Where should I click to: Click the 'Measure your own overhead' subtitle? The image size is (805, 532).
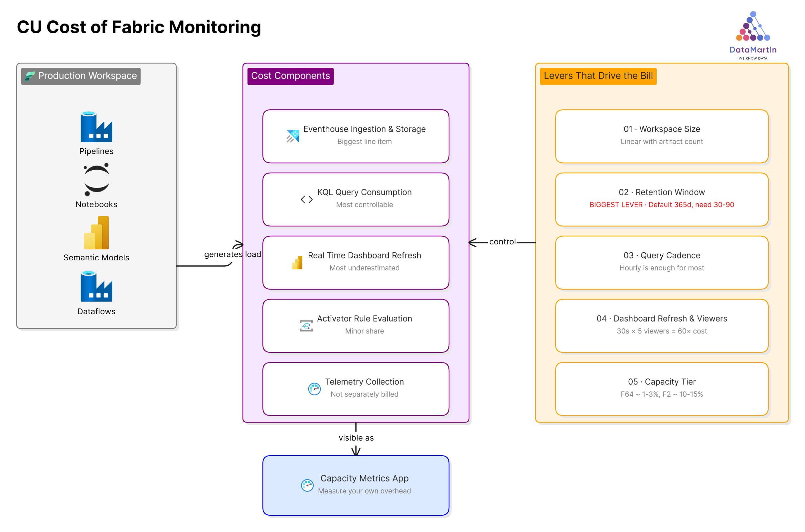[x=365, y=491]
